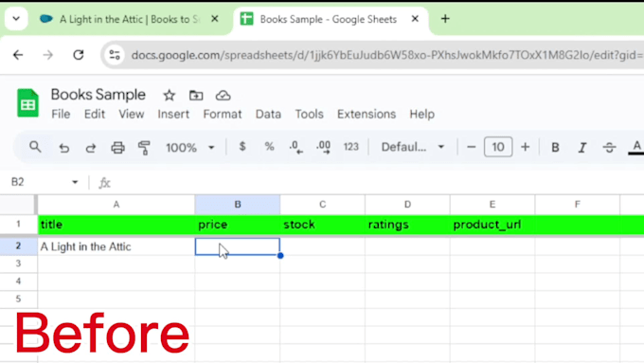This screenshot has height=363, width=644.
Task: Select column F header
Action: pyautogui.click(x=577, y=205)
